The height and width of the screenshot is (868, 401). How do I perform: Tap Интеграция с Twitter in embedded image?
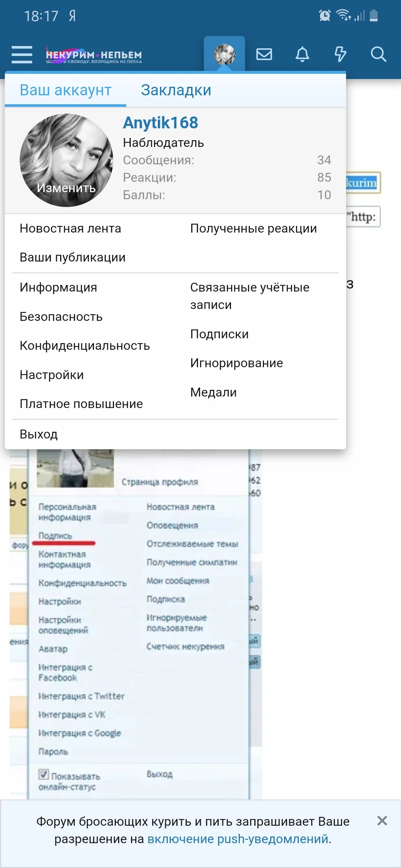click(81, 696)
